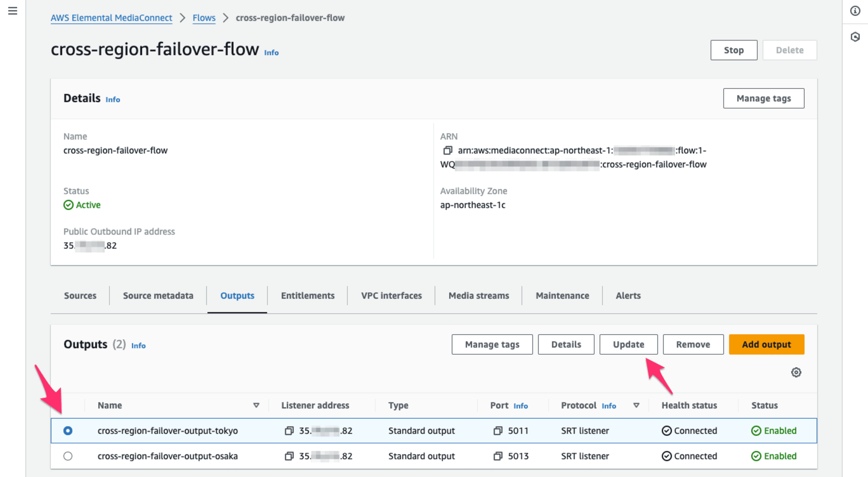Stop the flow with the Stop button
The image size is (868, 477).
tap(734, 50)
